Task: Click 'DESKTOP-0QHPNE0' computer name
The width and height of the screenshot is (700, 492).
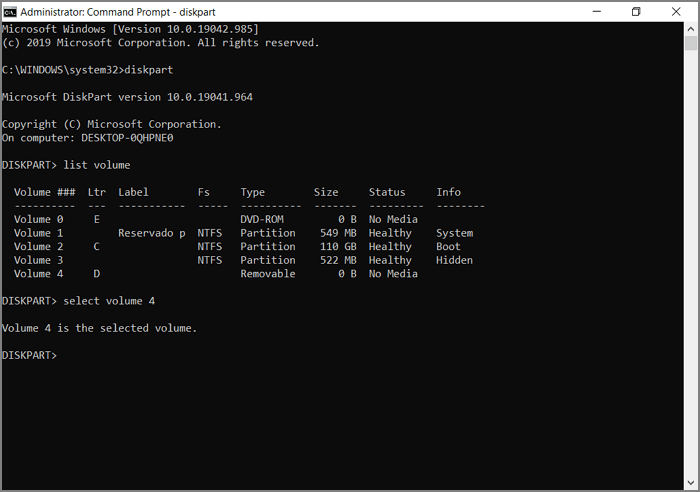Action: pyautogui.click(x=127, y=138)
